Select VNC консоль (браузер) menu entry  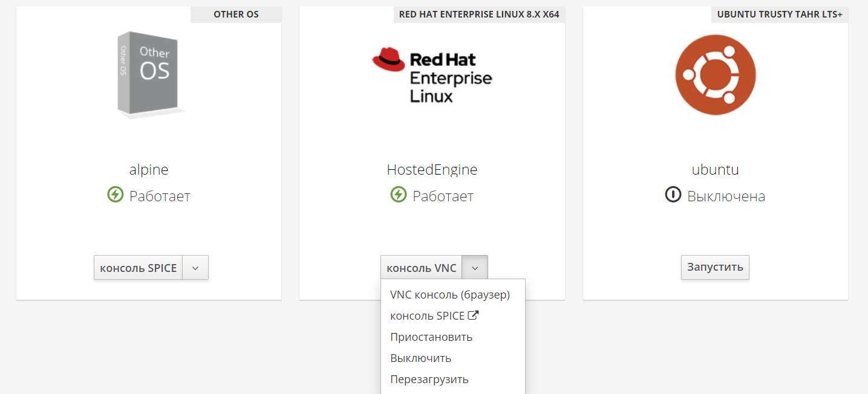click(453, 295)
